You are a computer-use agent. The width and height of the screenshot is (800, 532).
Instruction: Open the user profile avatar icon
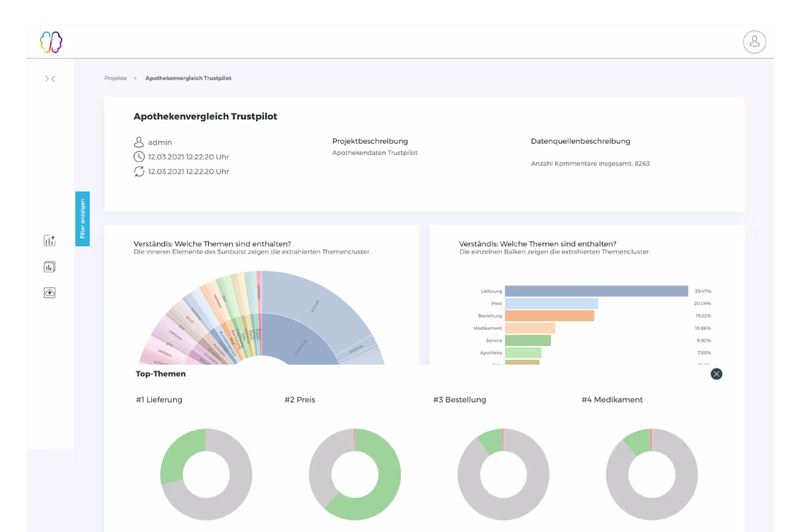click(x=754, y=42)
